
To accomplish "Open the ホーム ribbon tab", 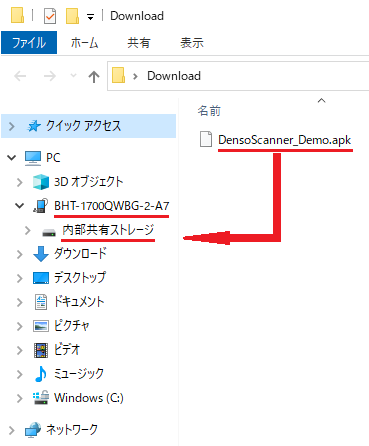I will click(84, 43).
